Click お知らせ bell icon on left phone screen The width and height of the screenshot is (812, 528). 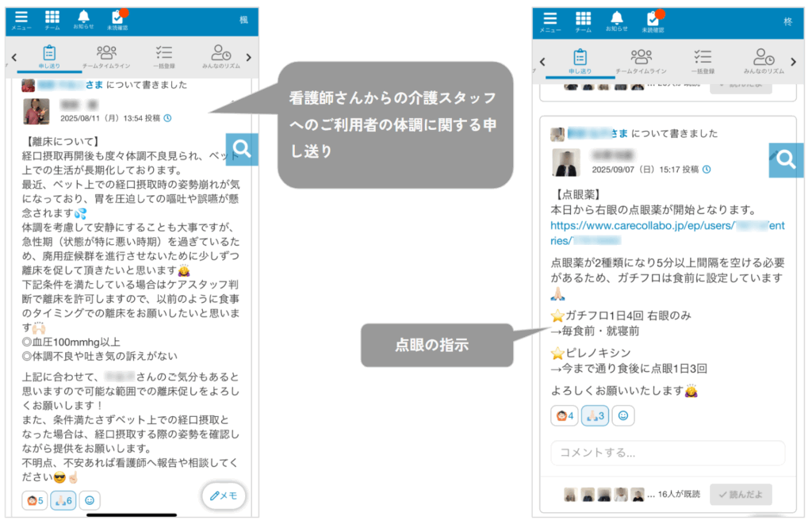tap(83, 18)
